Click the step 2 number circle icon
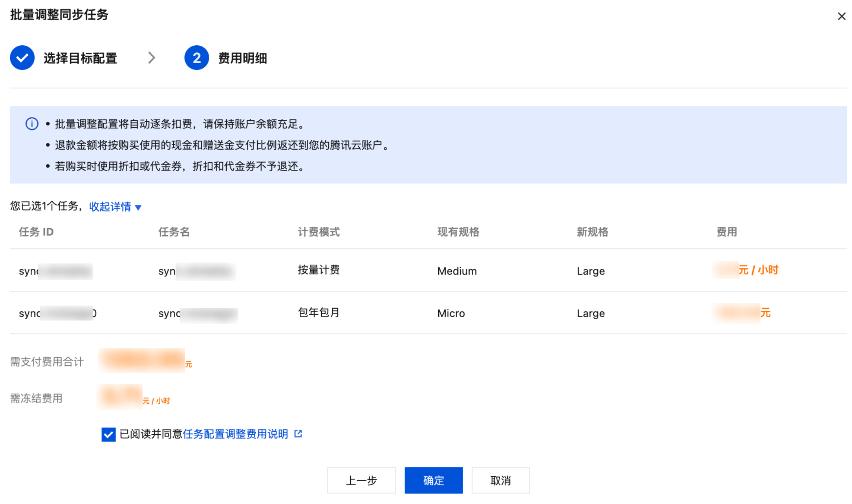Viewport: 852px width, 504px height. pyautogui.click(x=196, y=58)
